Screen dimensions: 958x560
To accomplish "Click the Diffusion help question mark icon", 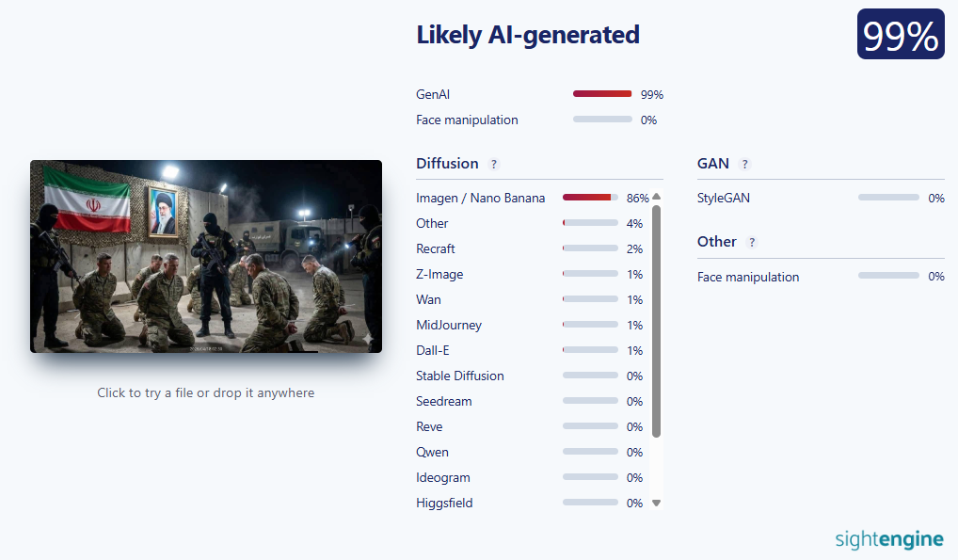I will [494, 164].
